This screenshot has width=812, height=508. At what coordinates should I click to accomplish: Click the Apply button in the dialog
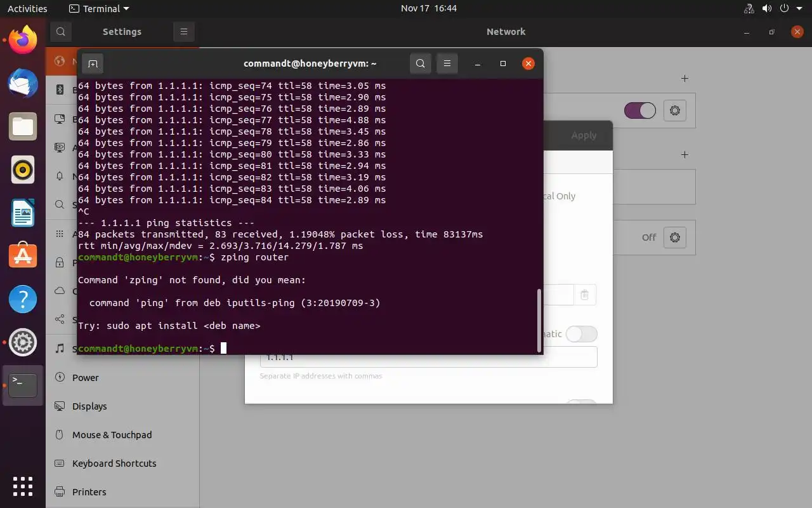click(x=584, y=135)
